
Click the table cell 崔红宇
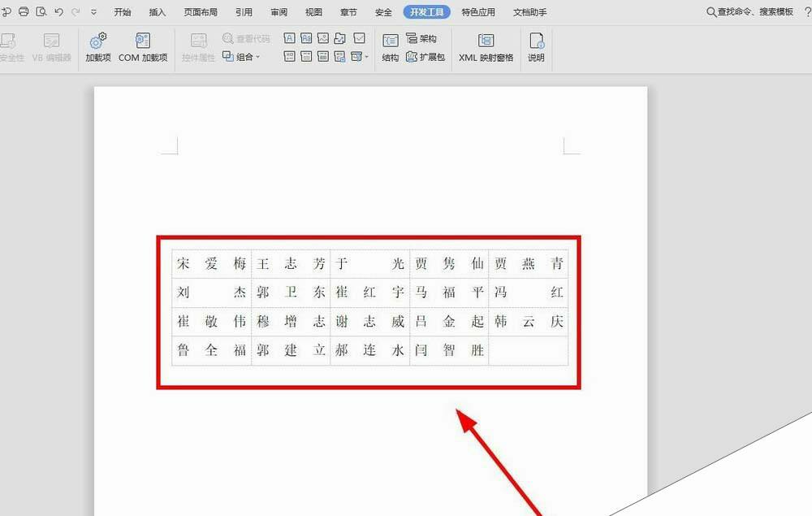[x=369, y=293]
